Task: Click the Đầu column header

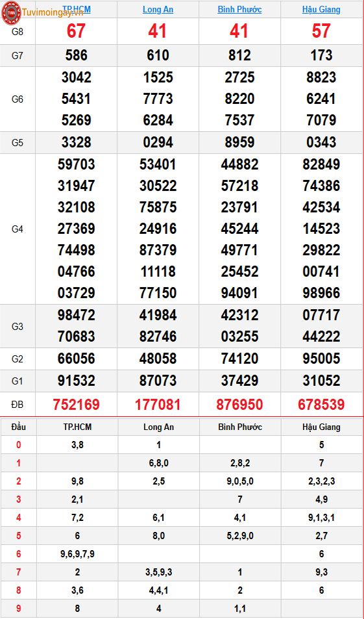Action: click(19, 427)
